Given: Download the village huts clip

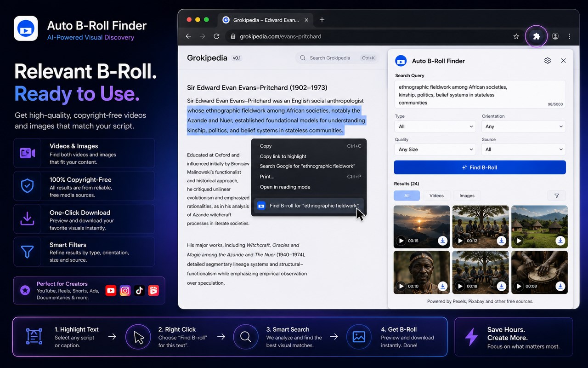Looking at the screenshot, I should coord(560,241).
